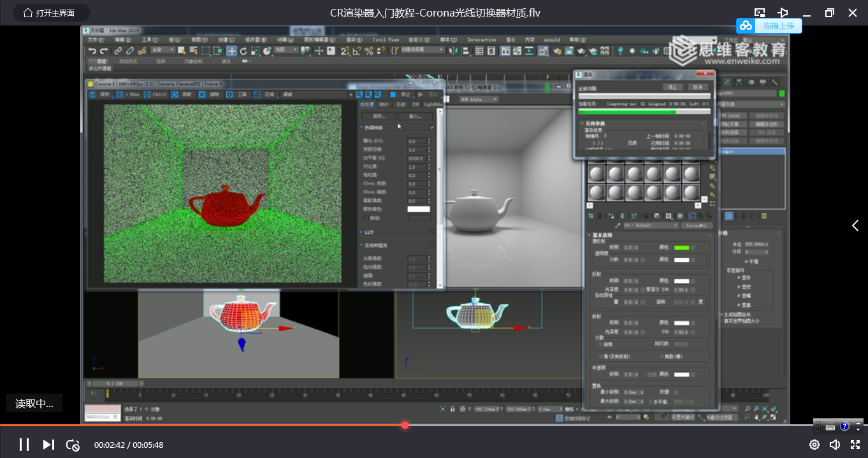Click the 工具 tools icon in Corona window

[x=229, y=94]
